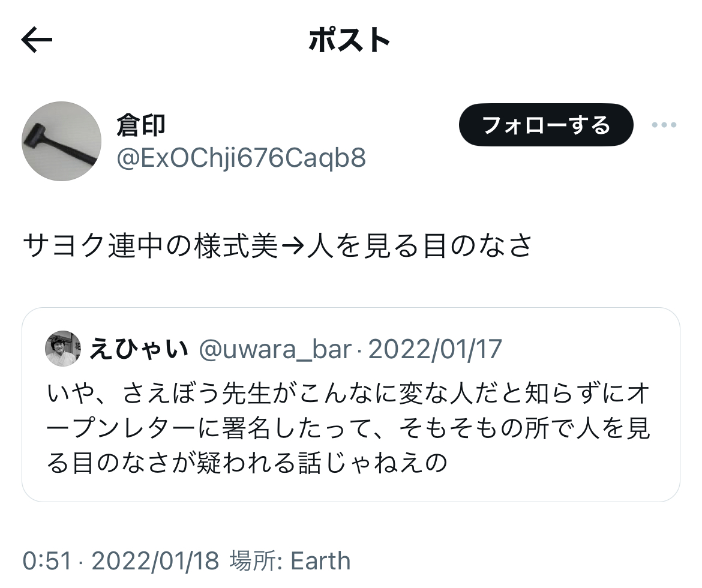Open the quoted post starting いや、さえぼう先生
The height and width of the screenshot is (588, 702).
pos(350,404)
